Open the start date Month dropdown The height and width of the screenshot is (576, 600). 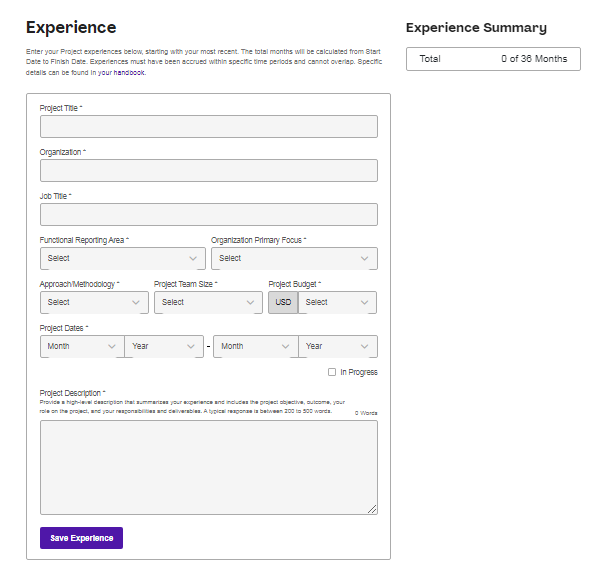[x=82, y=346]
